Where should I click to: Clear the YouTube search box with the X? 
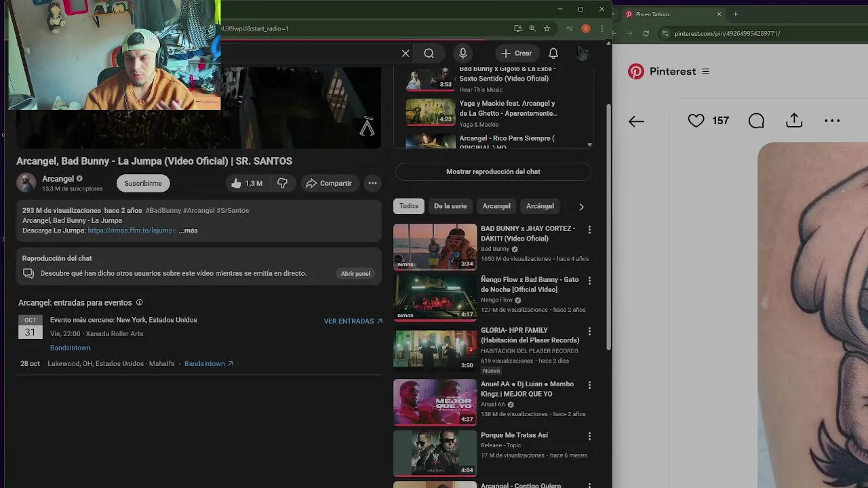click(x=406, y=54)
